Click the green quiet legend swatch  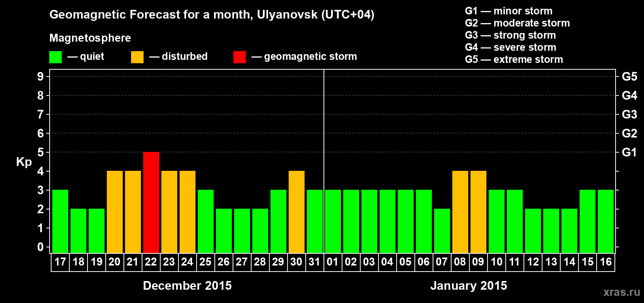55,57
